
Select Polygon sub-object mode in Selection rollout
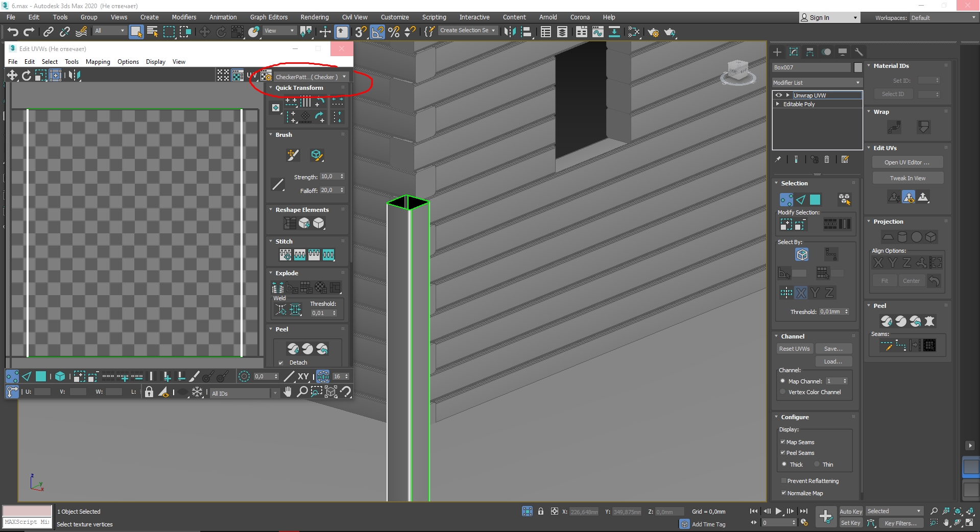pyautogui.click(x=815, y=200)
